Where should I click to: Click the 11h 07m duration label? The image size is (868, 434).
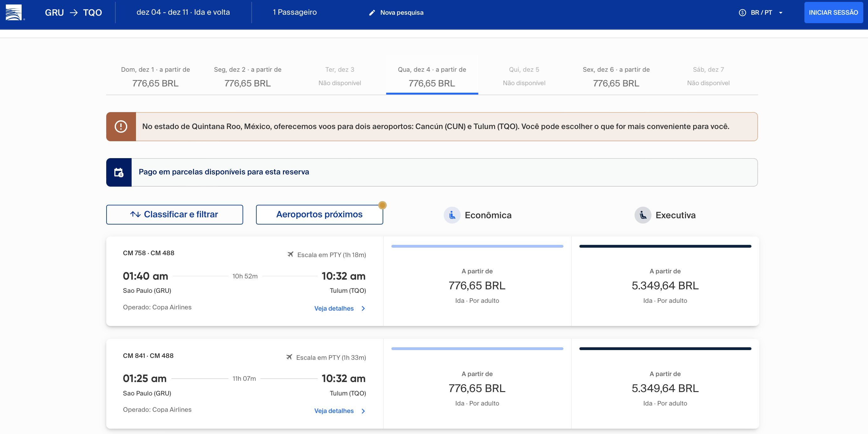244,379
